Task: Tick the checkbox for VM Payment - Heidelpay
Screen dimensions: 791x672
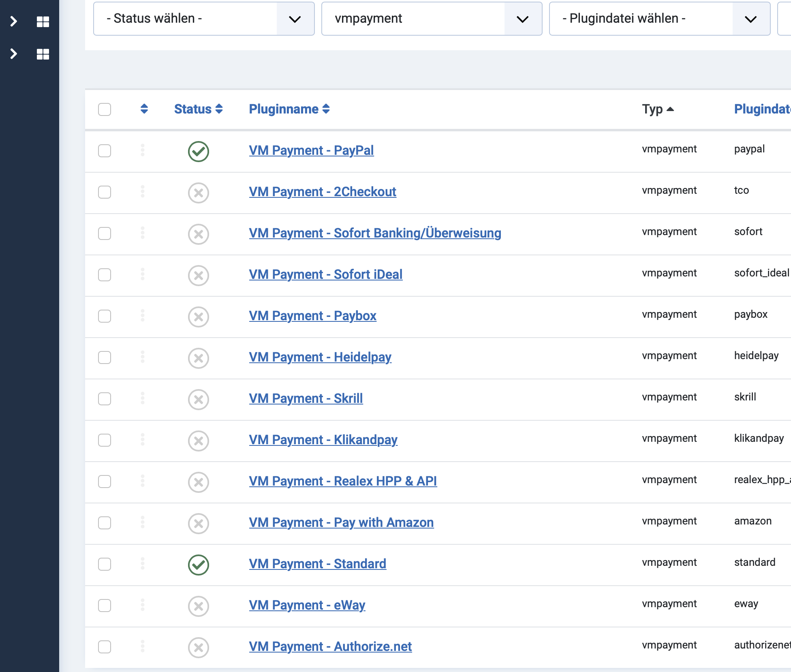Action: (105, 357)
